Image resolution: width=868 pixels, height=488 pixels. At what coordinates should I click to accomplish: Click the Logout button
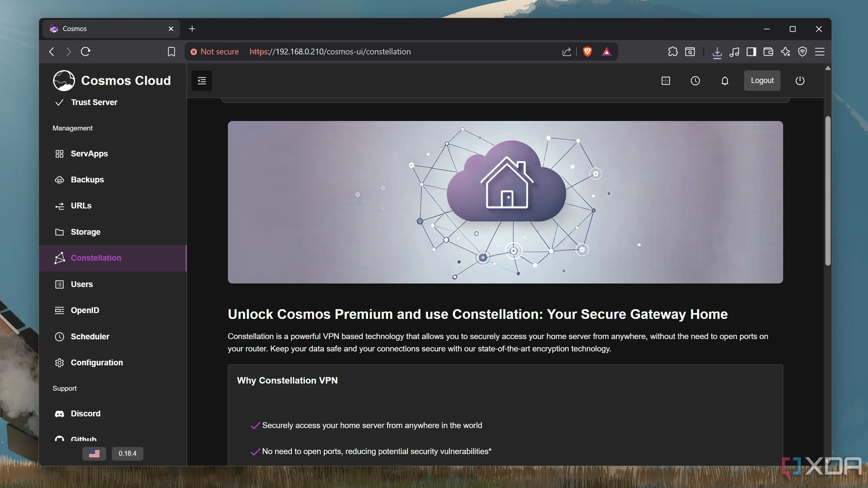762,80
